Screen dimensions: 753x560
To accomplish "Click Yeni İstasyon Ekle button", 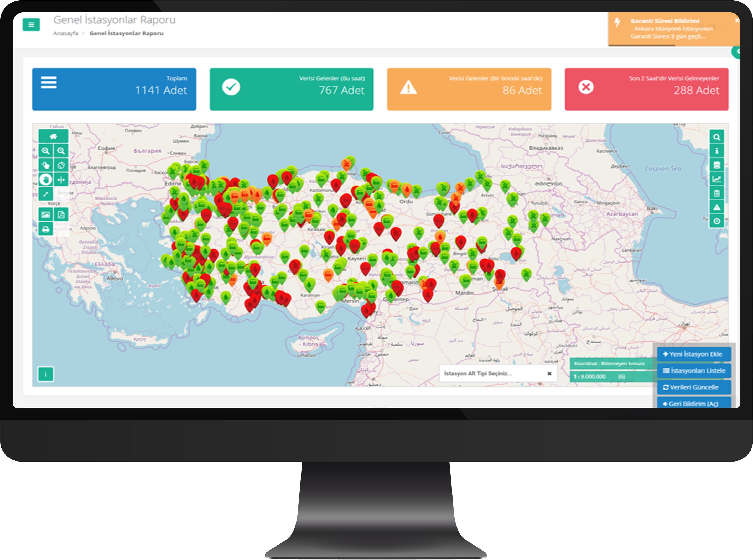I will tap(694, 354).
